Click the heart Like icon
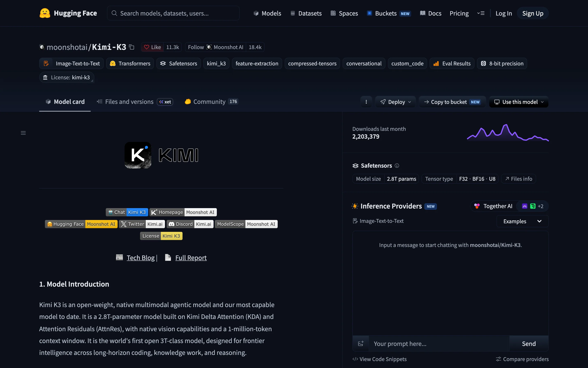Viewport: 588px width, 368px height. 147,47
